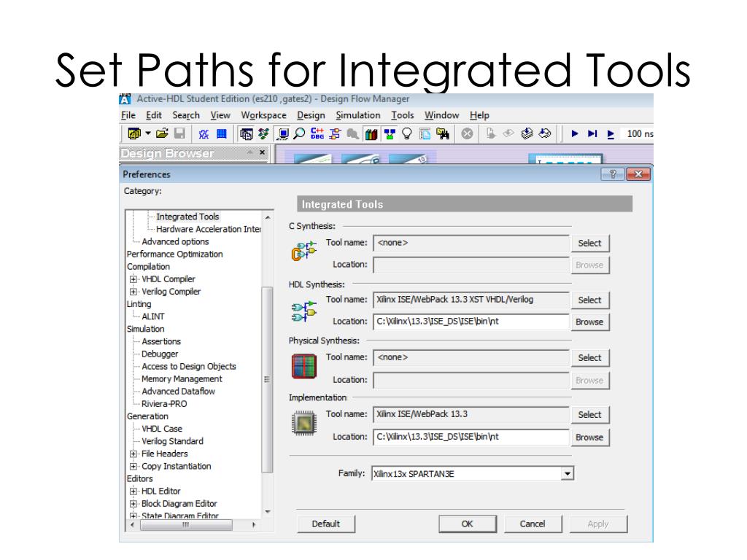Expand the Copy Instantiation tree node
This screenshot has width=747, height=560.
133,466
